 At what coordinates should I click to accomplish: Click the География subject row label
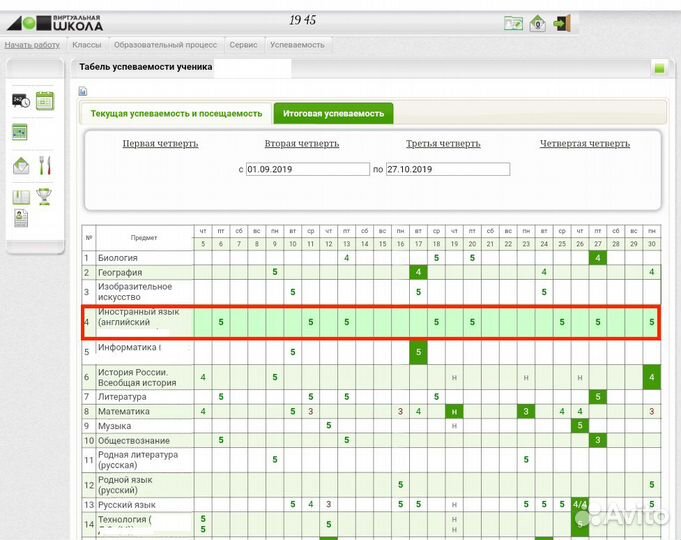pos(120,272)
